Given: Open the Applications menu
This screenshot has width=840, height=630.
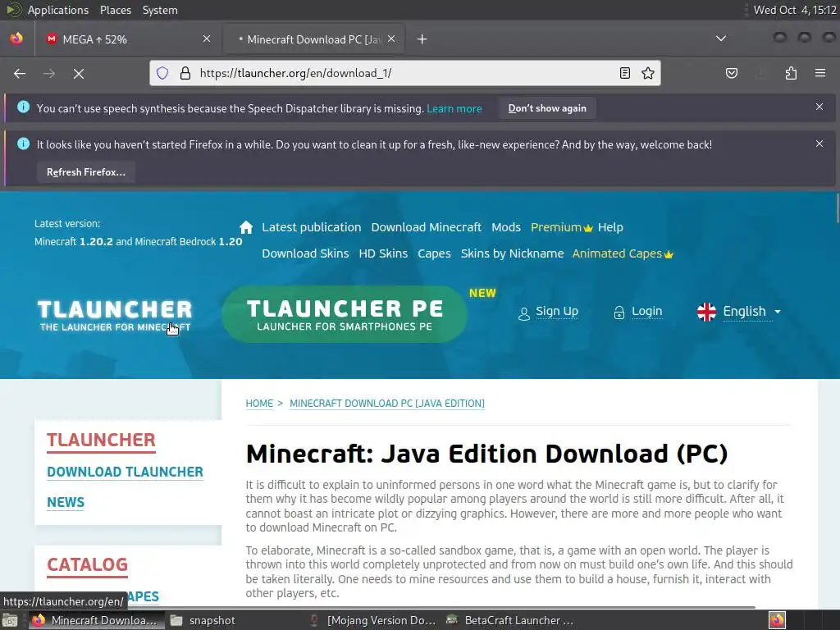Looking at the screenshot, I should pyautogui.click(x=58, y=10).
